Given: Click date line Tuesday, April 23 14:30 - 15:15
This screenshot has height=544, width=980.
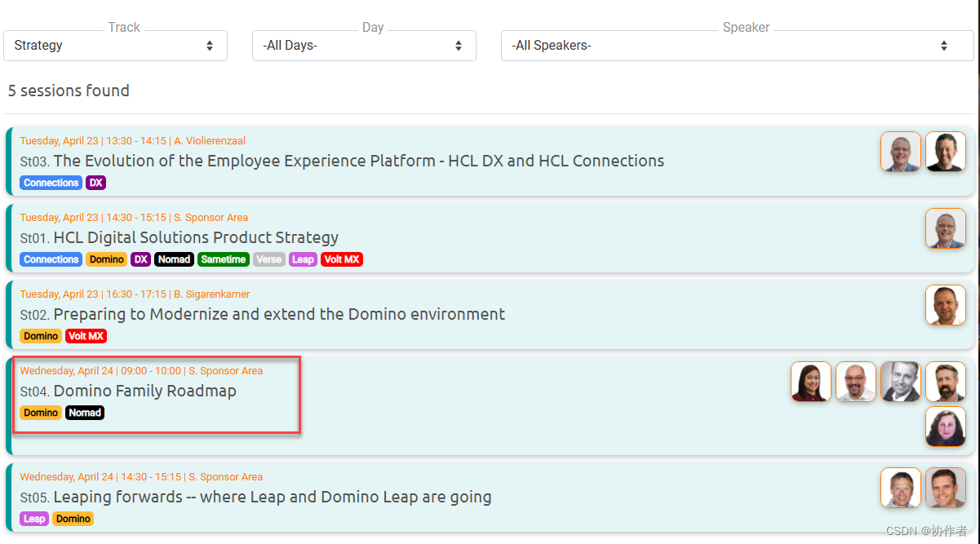Looking at the screenshot, I should point(134,218).
